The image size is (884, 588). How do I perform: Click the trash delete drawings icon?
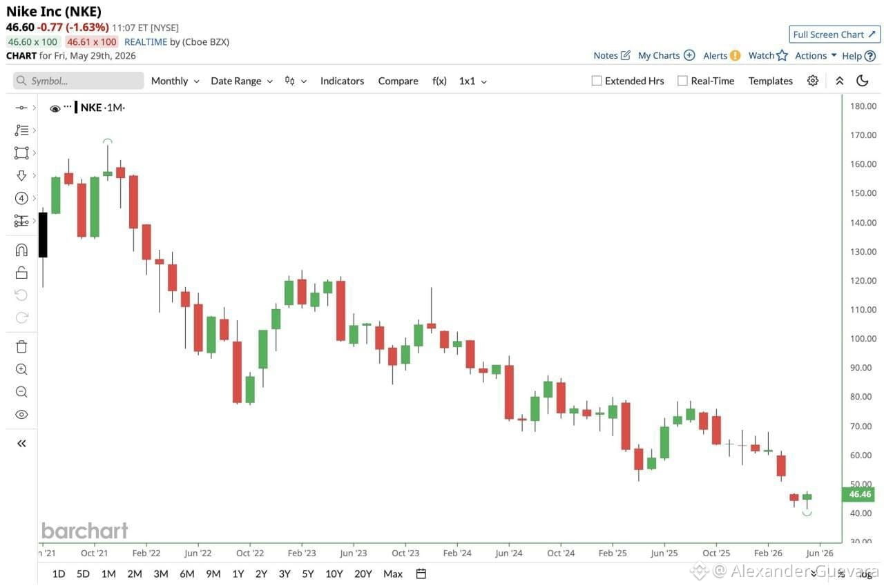(x=21, y=346)
